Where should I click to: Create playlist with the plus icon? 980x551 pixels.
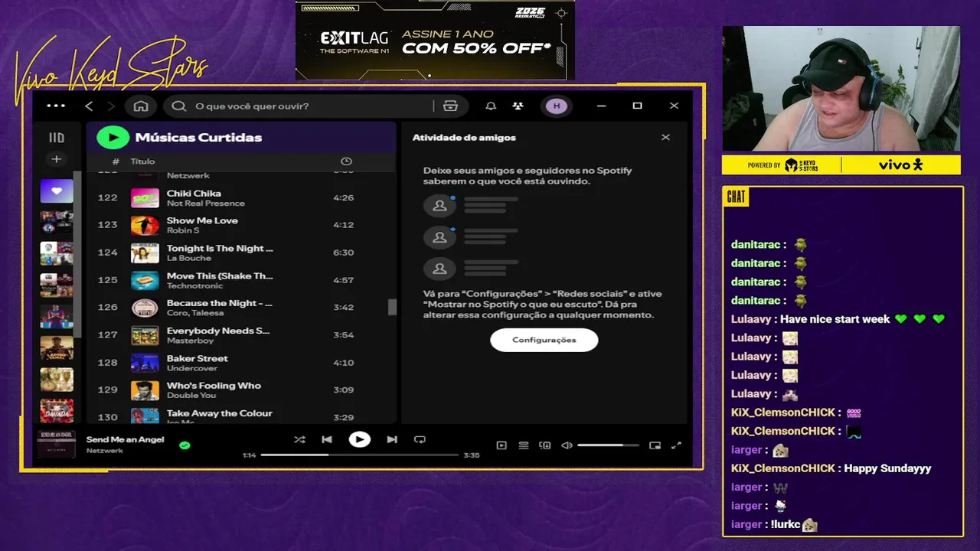click(56, 159)
